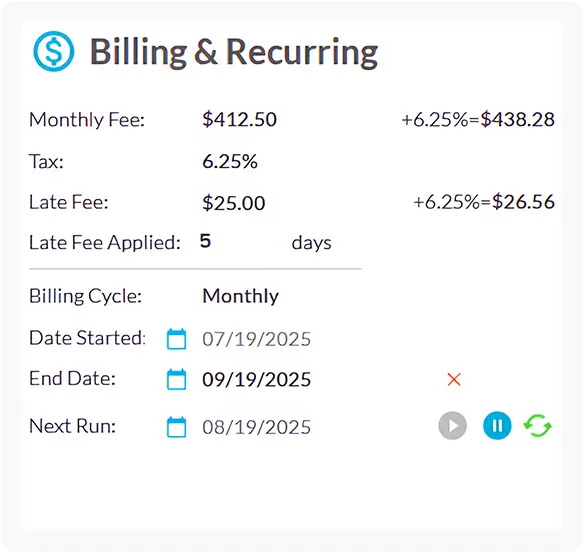
Task: Open the Billing Cycle Monthly selector
Action: (x=241, y=297)
